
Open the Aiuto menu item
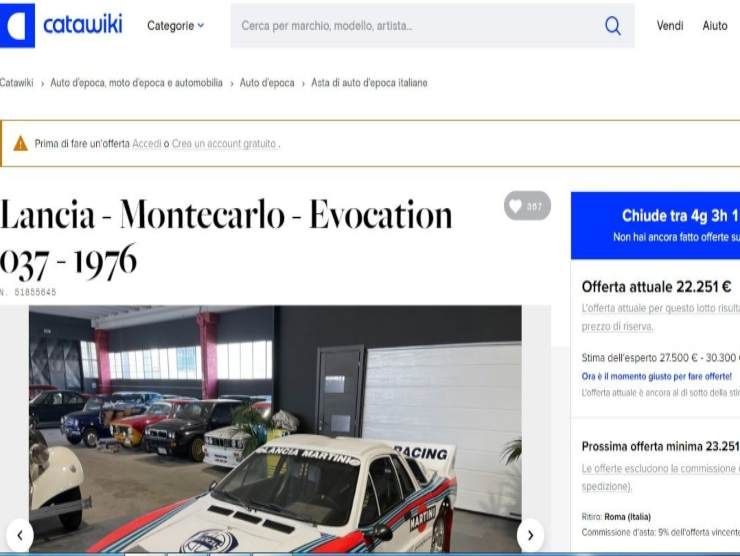tap(715, 25)
